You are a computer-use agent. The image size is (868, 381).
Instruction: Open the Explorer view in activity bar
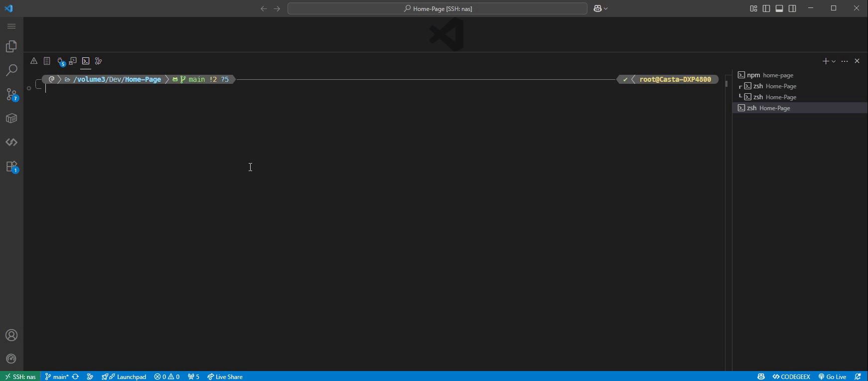pos(11,46)
